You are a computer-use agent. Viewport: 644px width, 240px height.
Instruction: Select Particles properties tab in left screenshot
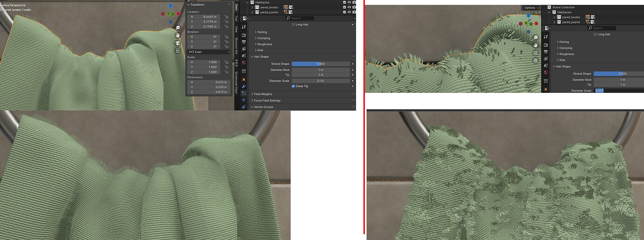(244, 93)
